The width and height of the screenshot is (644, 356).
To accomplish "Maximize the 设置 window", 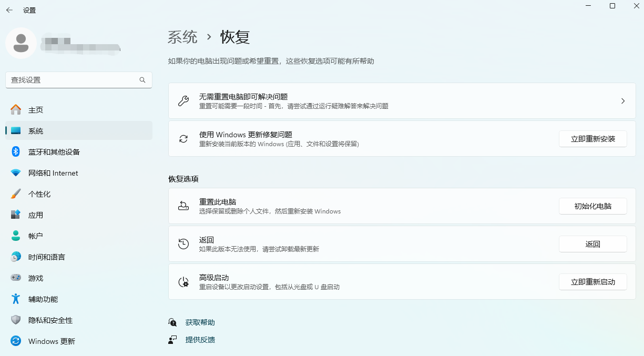I will 612,6.
